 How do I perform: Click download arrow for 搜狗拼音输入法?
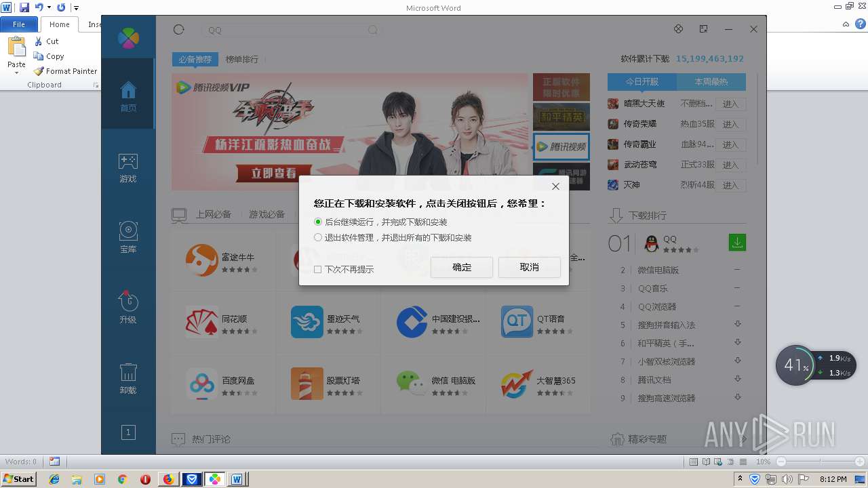[x=738, y=324]
